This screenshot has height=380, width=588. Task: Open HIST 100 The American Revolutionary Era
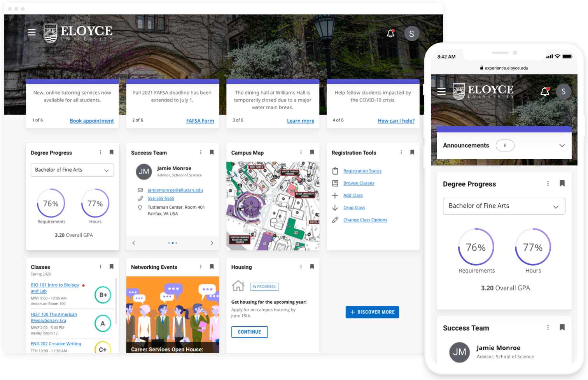click(54, 317)
